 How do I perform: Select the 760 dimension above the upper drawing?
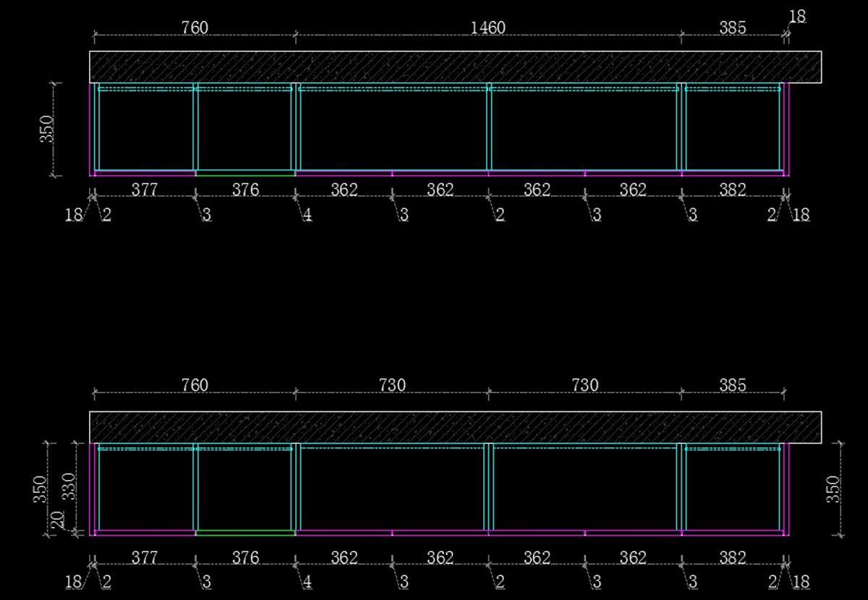[195, 27]
